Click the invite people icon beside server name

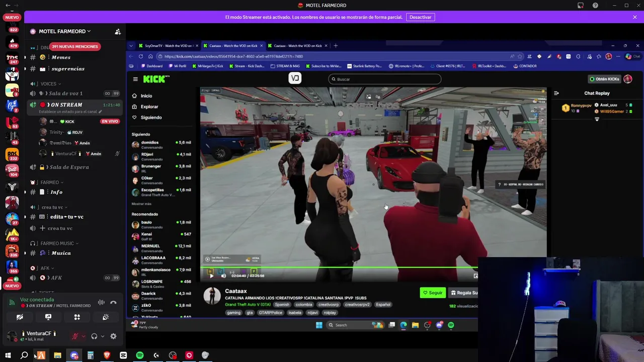click(x=118, y=31)
